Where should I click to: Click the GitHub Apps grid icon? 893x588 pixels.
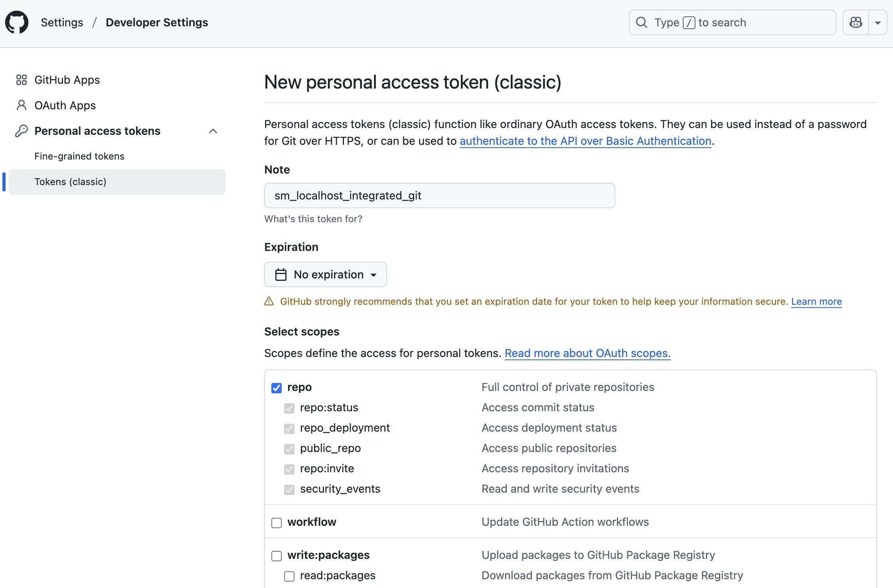pos(21,79)
